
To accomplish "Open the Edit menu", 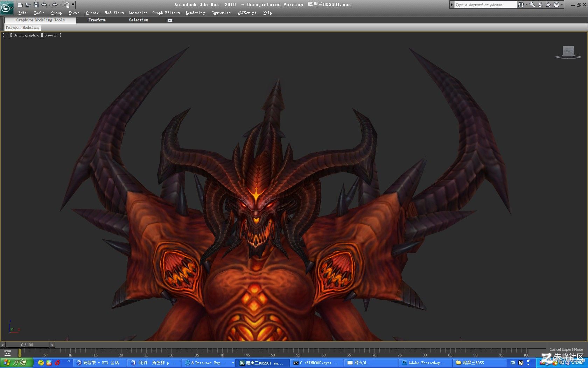I will coord(22,13).
